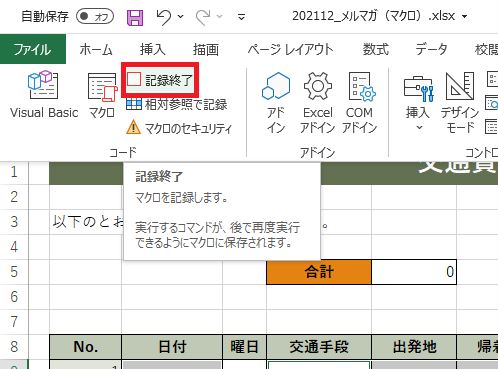Open the ファイル tab
This screenshot has height=369, width=498.
click(33, 49)
